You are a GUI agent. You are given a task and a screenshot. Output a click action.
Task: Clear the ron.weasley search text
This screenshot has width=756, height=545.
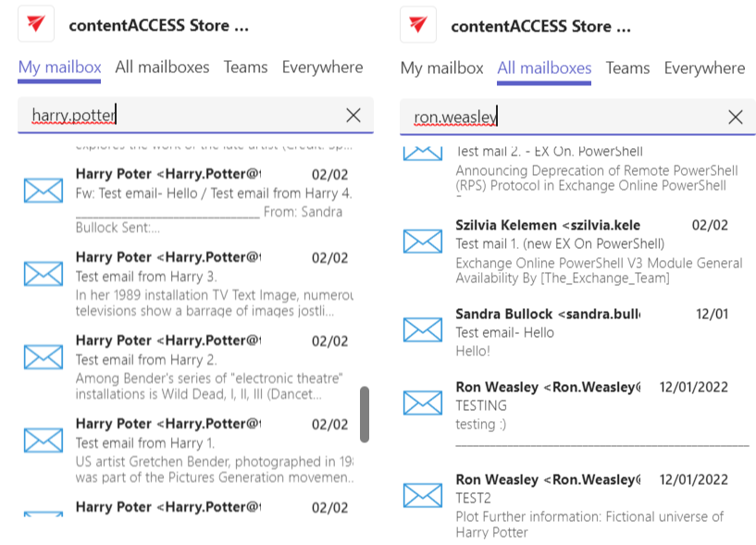736,117
